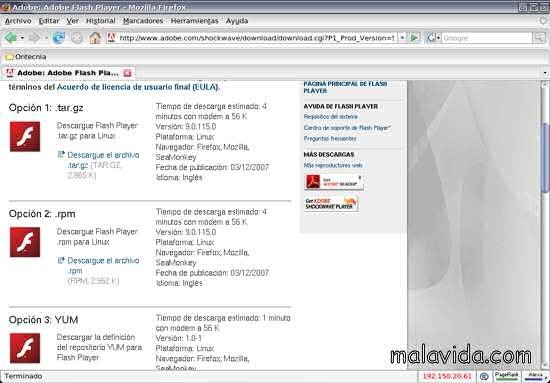Click the Flash icon for Opción 2 .rpm
550x383 pixels.
[25, 242]
